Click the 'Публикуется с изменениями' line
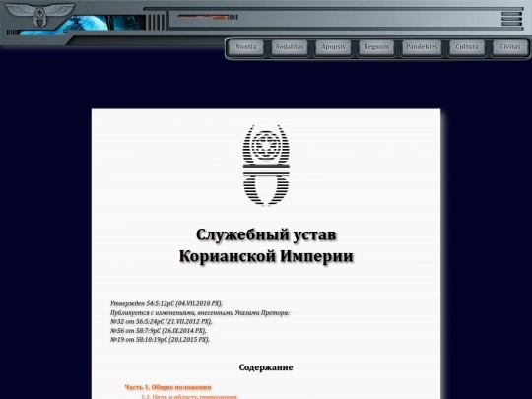Viewport: 532px width, 399px height. click(200, 313)
